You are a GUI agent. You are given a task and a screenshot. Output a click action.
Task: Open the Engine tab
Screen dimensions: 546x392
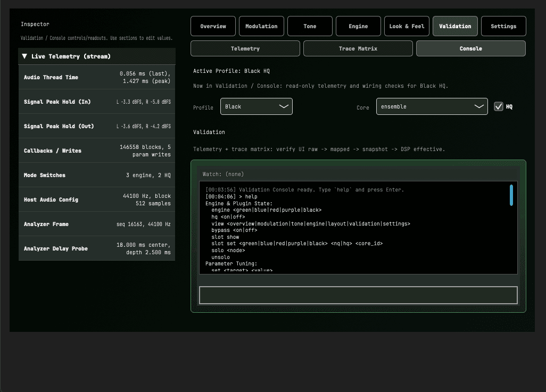(x=358, y=26)
